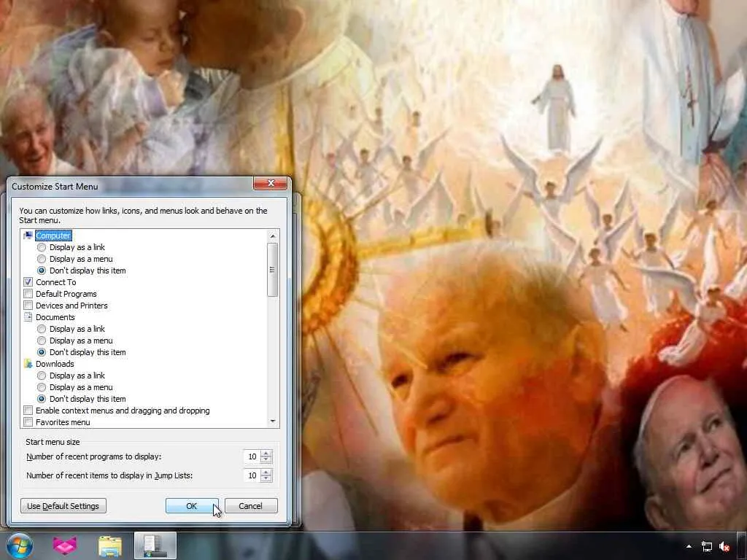Show hidden tray icons arrow
747x560 pixels.
(x=689, y=547)
